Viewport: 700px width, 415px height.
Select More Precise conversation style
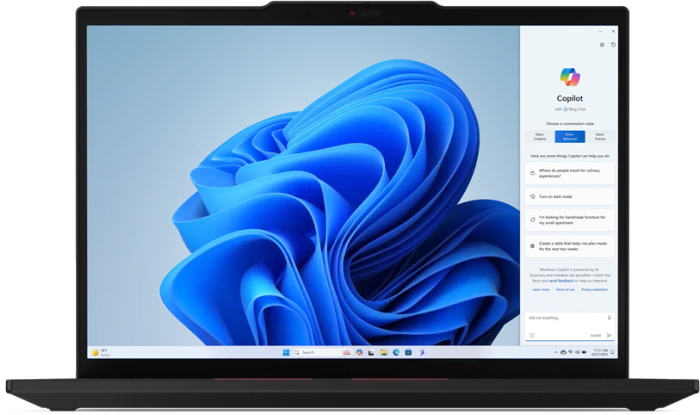pos(600,137)
